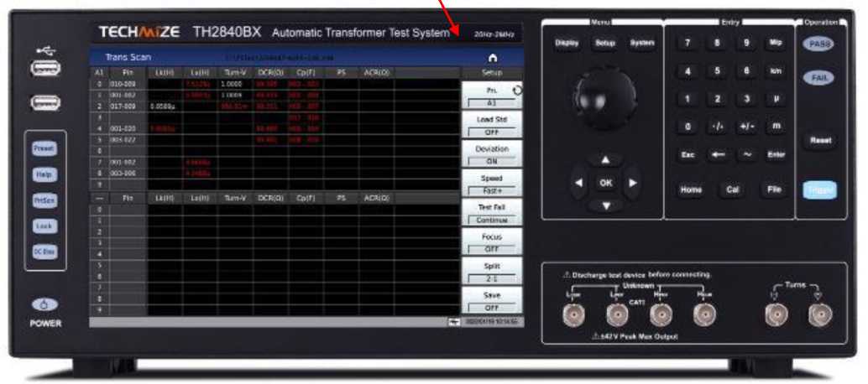Screen dimensions: 868x384
Task: Hit the OK key
Action: (605, 183)
